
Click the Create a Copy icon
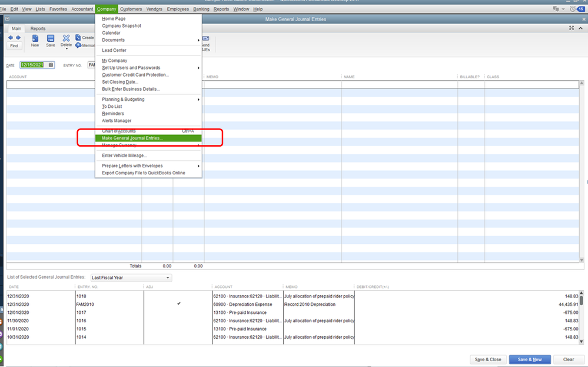point(78,38)
